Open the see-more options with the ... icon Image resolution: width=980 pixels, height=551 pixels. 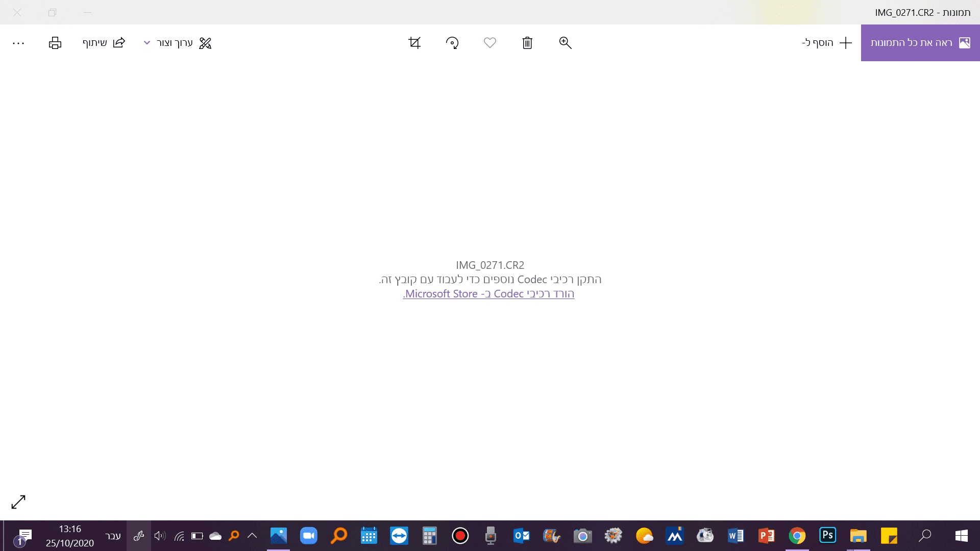click(19, 43)
